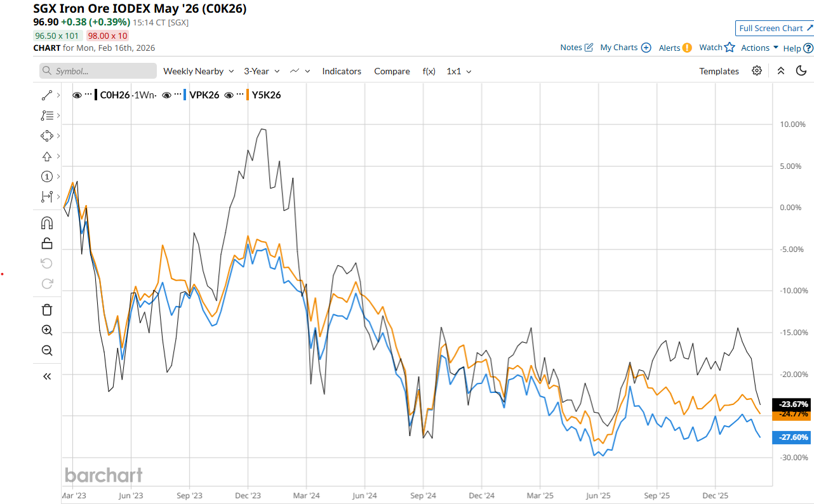The width and height of the screenshot is (814, 504).
Task: Zoom in on the chart
Action: coord(47,330)
